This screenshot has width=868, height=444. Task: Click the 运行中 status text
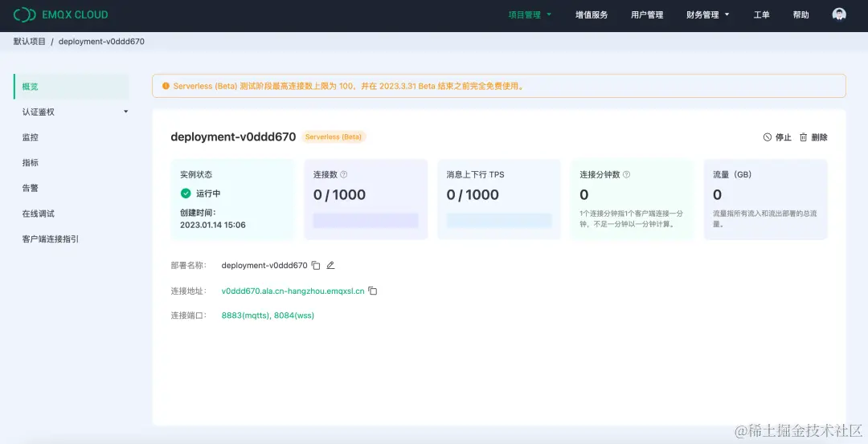pyautogui.click(x=208, y=193)
